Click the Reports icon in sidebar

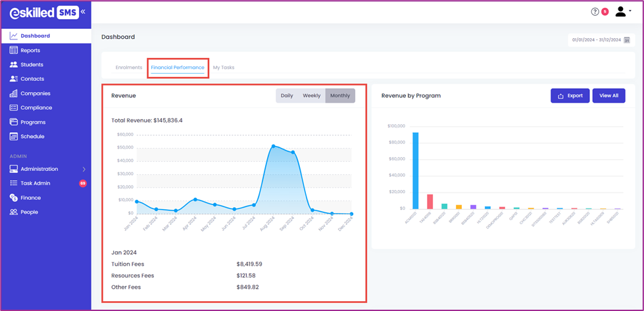(14, 51)
